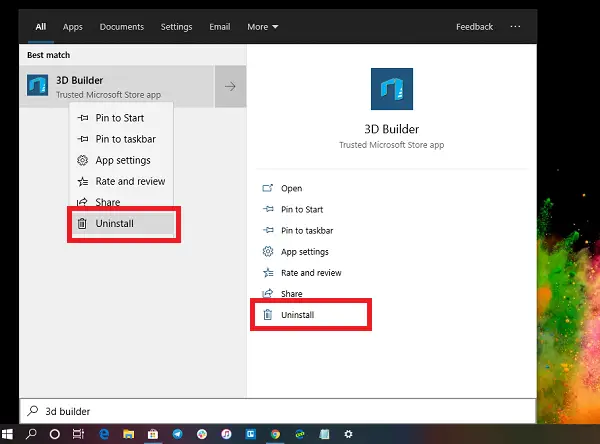Choose Pin to taskbar in context menu

coord(121,139)
